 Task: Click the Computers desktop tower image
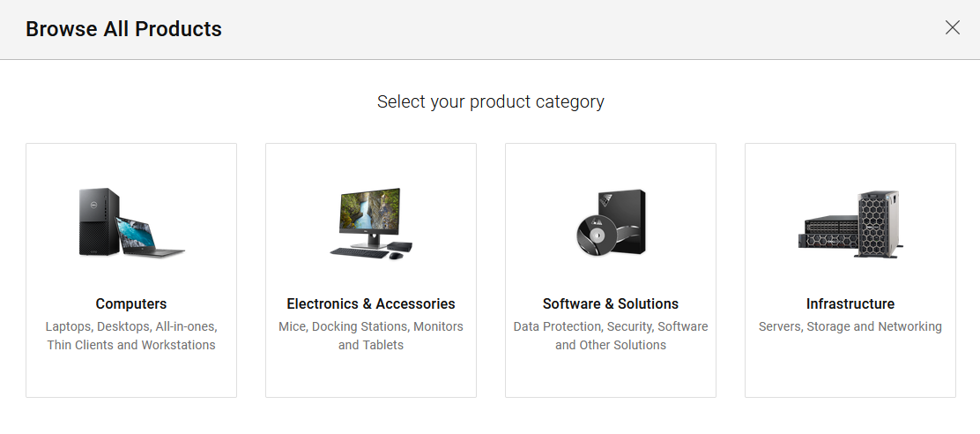[99, 222]
